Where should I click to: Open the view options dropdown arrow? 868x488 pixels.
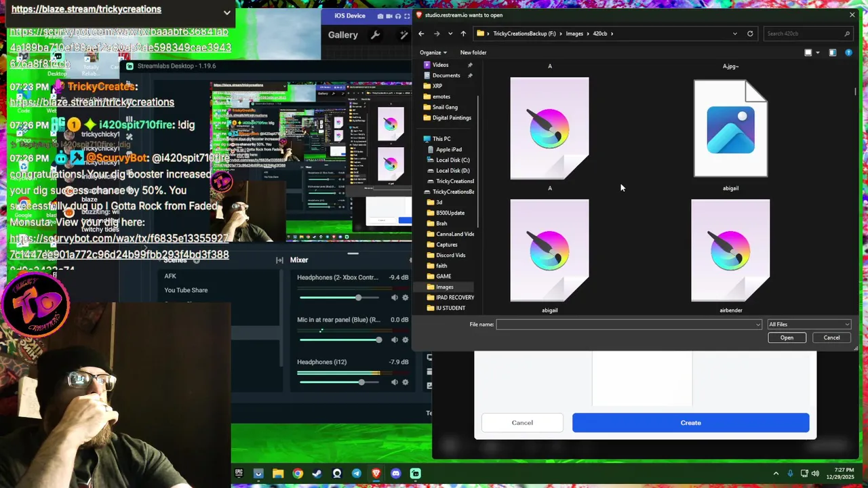click(x=817, y=52)
